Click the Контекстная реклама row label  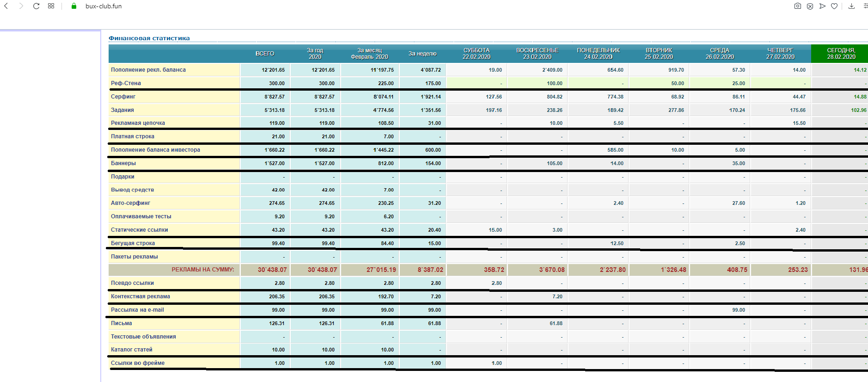click(x=141, y=296)
